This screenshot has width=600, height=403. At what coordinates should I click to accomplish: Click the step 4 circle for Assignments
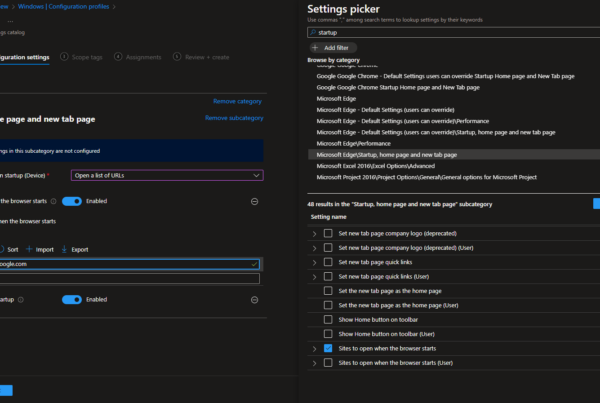tap(118, 57)
